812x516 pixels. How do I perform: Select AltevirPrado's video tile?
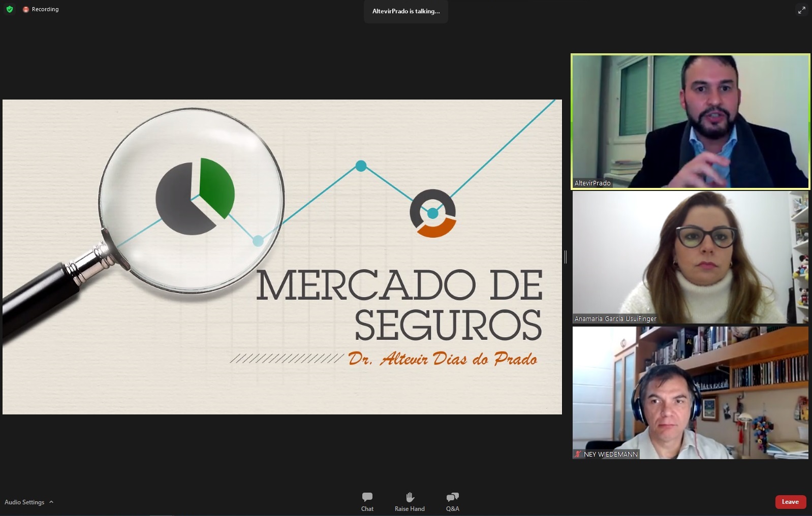click(690, 121)
